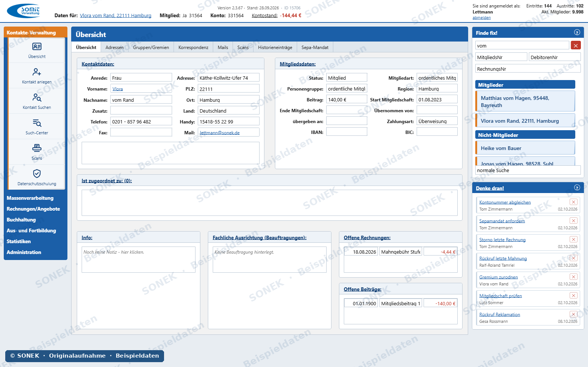Click the lettmann@sonek.de mail link

(x=220, y=132)
